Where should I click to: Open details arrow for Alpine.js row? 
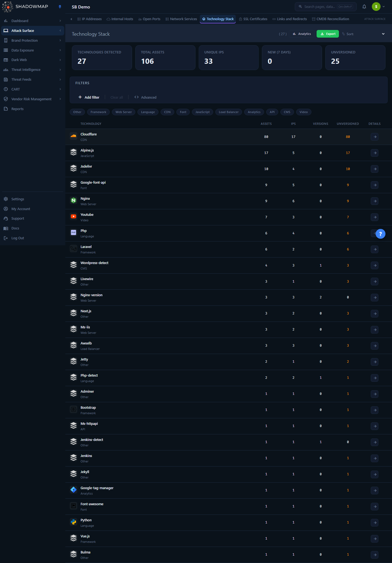(x=375, y=153)
